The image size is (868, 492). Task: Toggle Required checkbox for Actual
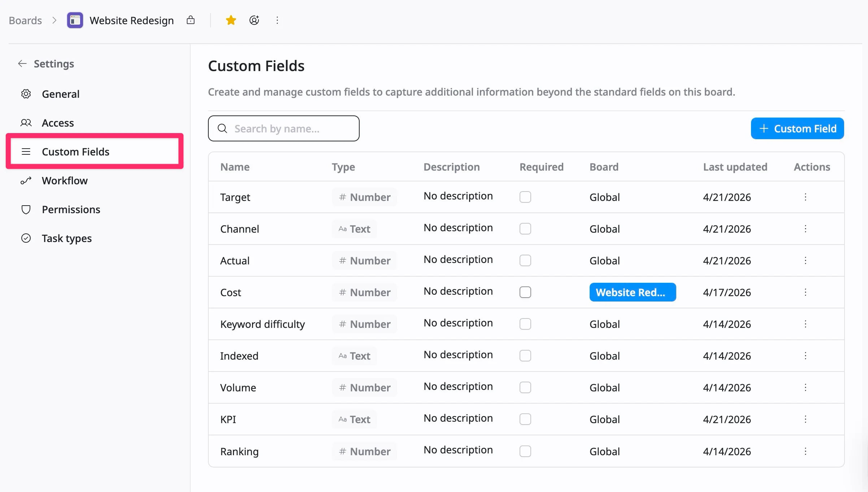pyautogui.click(x=525, y=260)
